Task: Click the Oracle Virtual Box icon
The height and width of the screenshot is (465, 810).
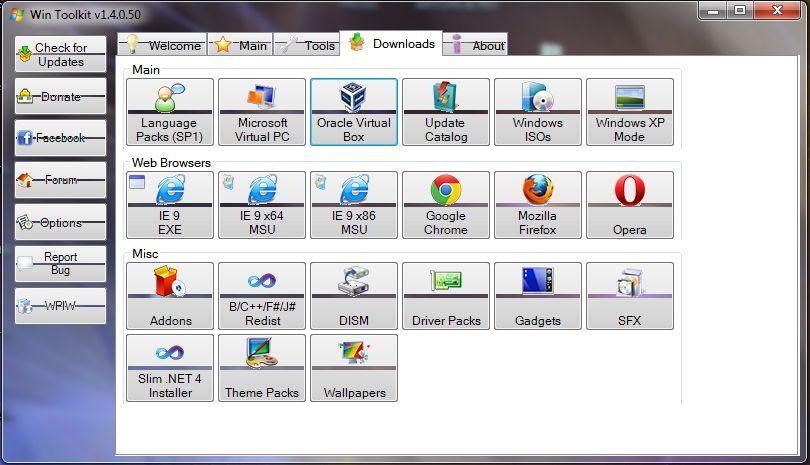Action: (x=354, y=98)
